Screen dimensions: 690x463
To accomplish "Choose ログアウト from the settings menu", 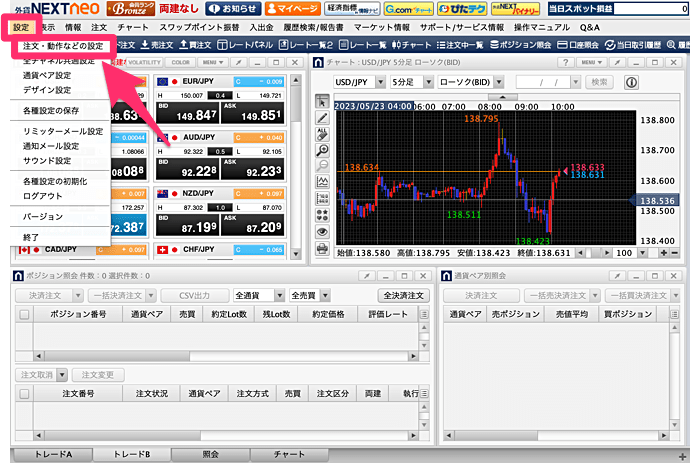I will pyautogui.click(x=42, y=196).
